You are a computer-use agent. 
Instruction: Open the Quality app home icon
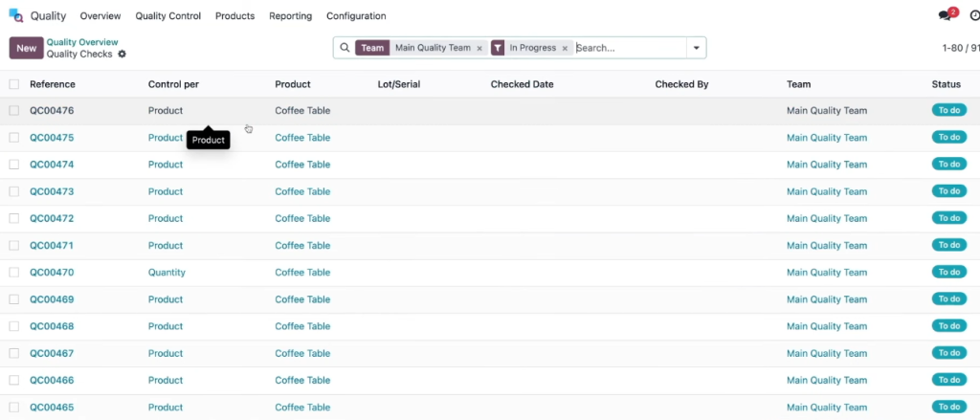pos(16,15)
